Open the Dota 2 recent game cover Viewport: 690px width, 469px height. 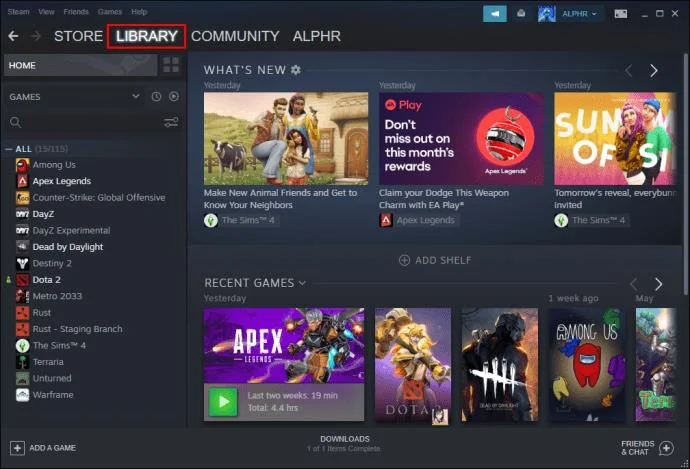(x=413, y=365)
